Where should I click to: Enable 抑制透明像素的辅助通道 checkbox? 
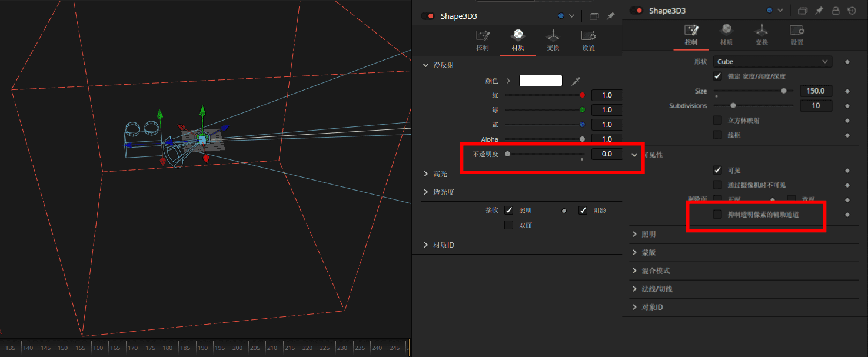coord(717,215)
